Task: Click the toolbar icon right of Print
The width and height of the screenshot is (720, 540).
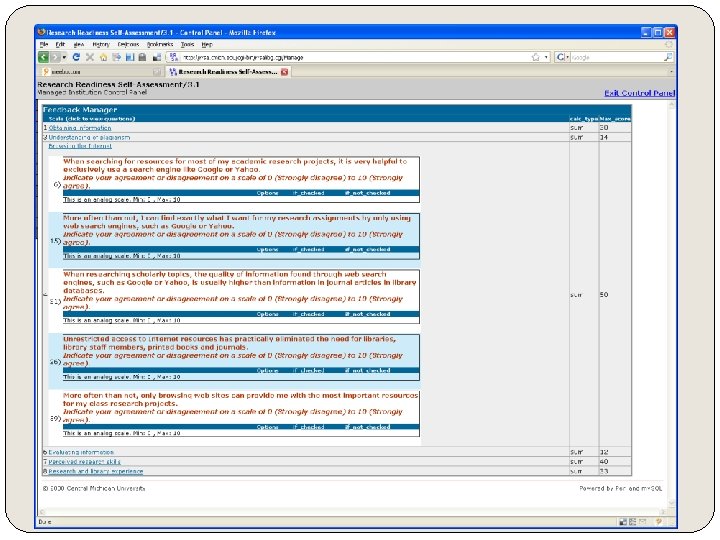Action: tap(157, 57)
